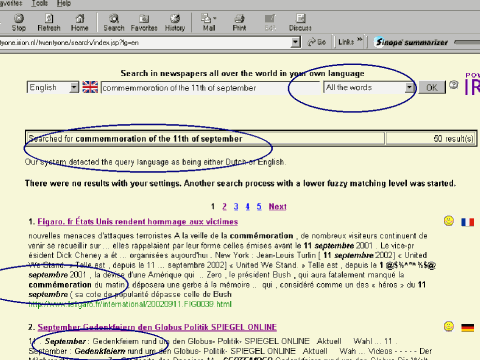Viewport: 480px width, 360px height.
Task: Open the address bar dropdown arrow
Action: [x=295, y=42]
